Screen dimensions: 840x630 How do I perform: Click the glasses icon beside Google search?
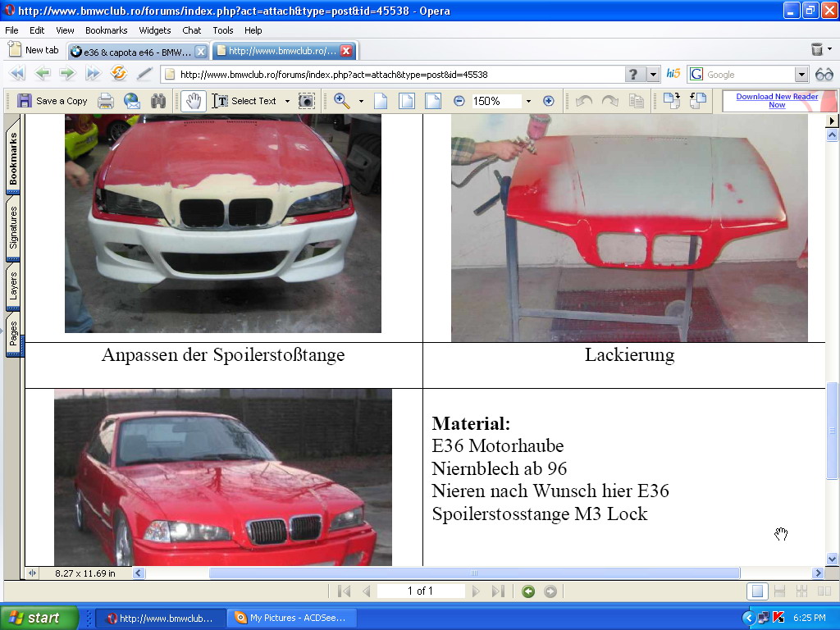click(824, 75)
